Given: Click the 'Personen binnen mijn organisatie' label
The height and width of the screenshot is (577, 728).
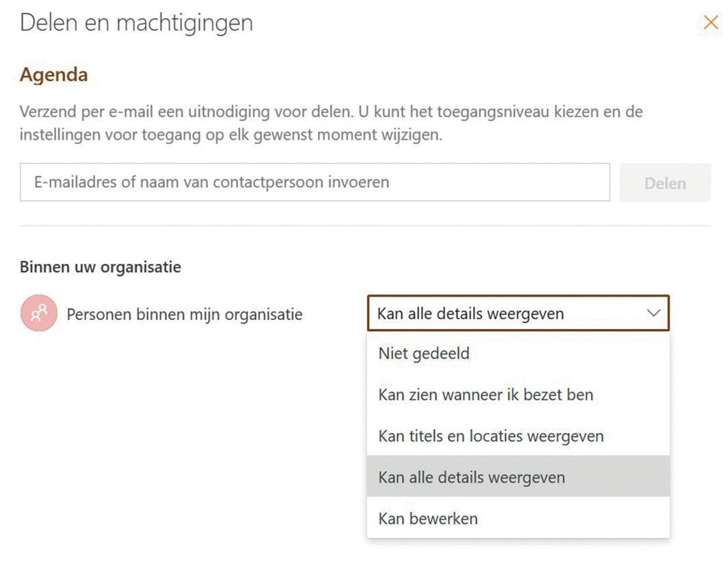Looking at the screenshot, I should point(184,315).
